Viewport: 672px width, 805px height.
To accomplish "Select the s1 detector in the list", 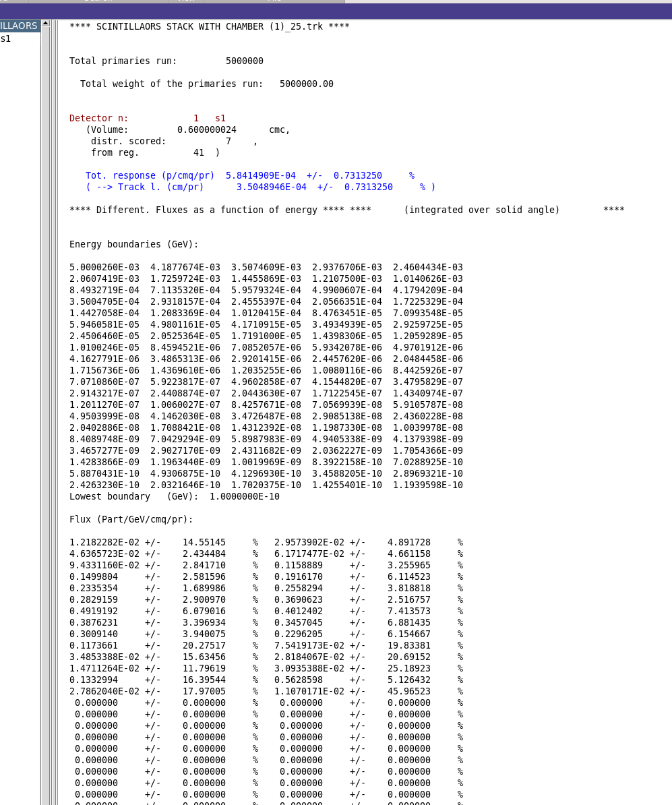I will click(5, 38).
